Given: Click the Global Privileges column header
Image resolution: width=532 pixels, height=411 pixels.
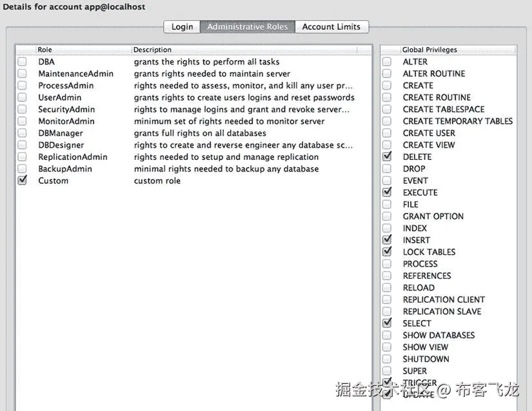Looking at the screenshot, I should pos(458,50).
